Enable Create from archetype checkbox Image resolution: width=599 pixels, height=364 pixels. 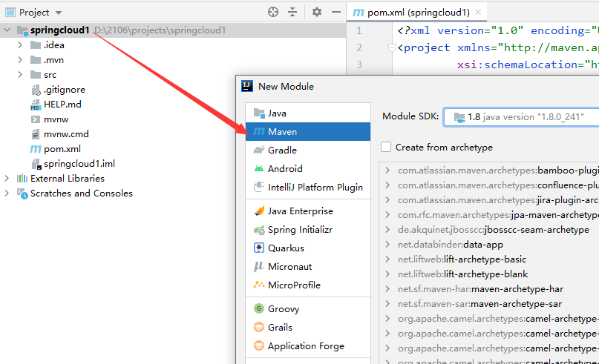[x=386, y=147]
